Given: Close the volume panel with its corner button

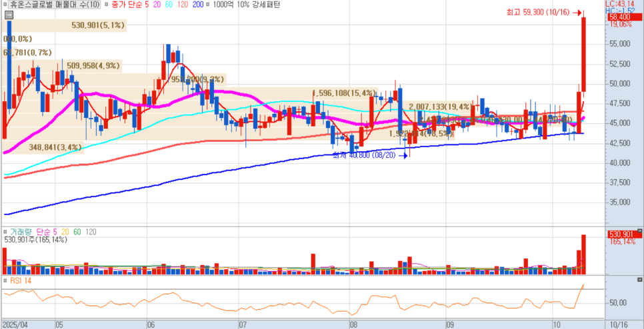Looking at the screenshot, I should [x=639, y=230].
